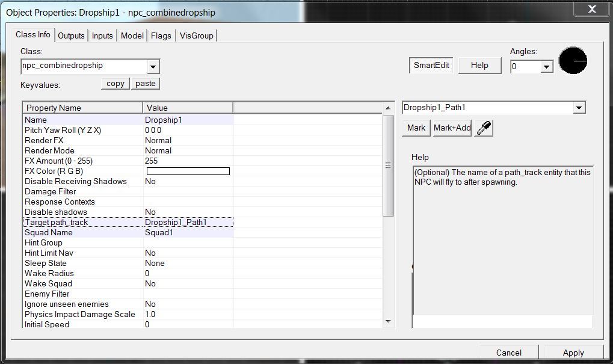Image resolution: width=613 pixels, height=364 pixels.
Task: Expand the Dropship1_Path1 value dropdown
Action: click(x=579, y=108)
